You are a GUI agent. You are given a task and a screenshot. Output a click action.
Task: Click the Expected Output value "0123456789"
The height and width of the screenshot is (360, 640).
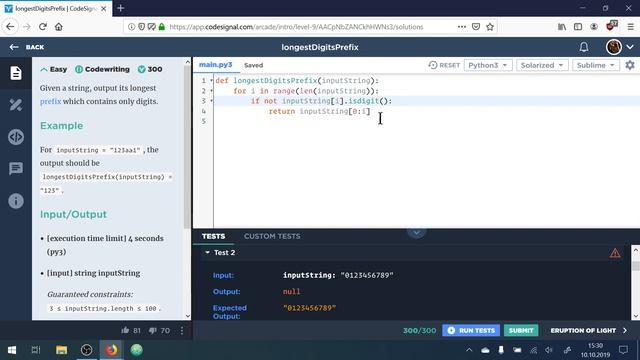point(309,308)
